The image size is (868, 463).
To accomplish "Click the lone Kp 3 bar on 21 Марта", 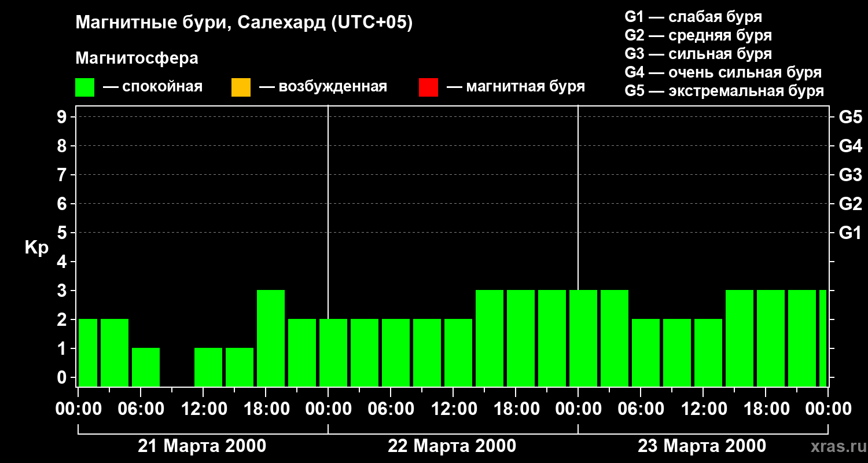I will coord(271,338).
